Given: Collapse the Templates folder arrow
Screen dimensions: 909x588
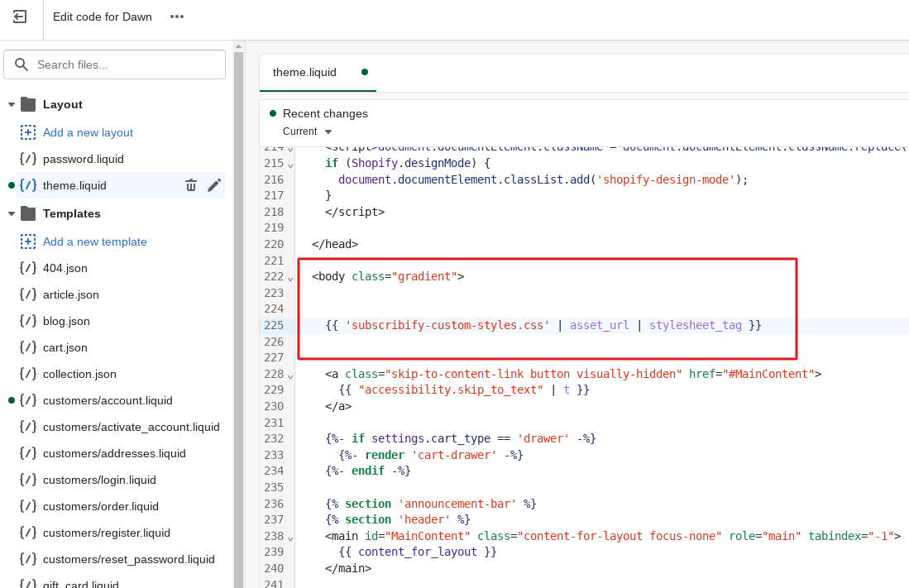Looking at the screenshot, I should coord(11,214).
